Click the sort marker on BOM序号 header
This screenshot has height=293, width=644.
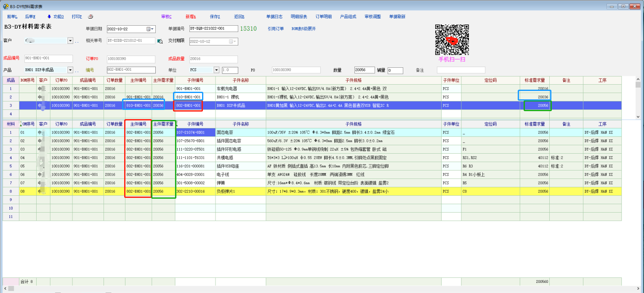[x=21, y=124]
